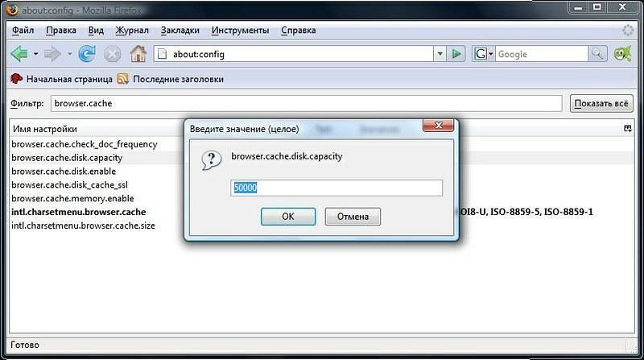Screen dimensions: 644x360
Task: Click the Готово status bar text
Action: click(x=25, y=346)
